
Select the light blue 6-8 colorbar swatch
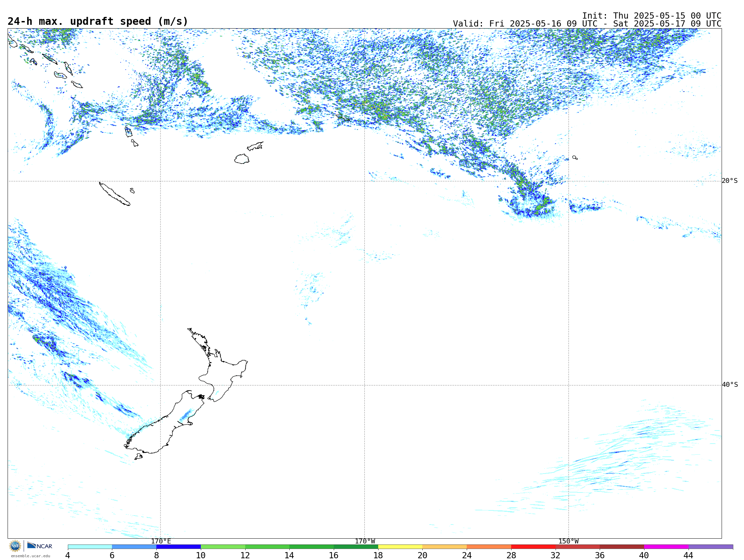134,547
